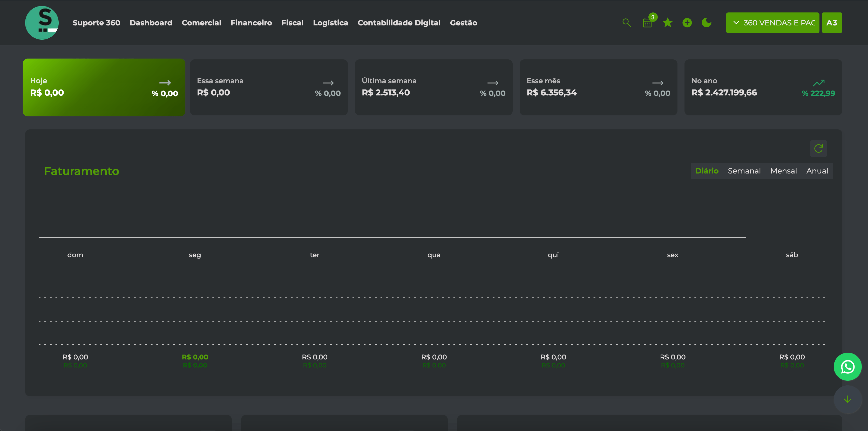Select the Esse mês summary card

tap(598, 87)
